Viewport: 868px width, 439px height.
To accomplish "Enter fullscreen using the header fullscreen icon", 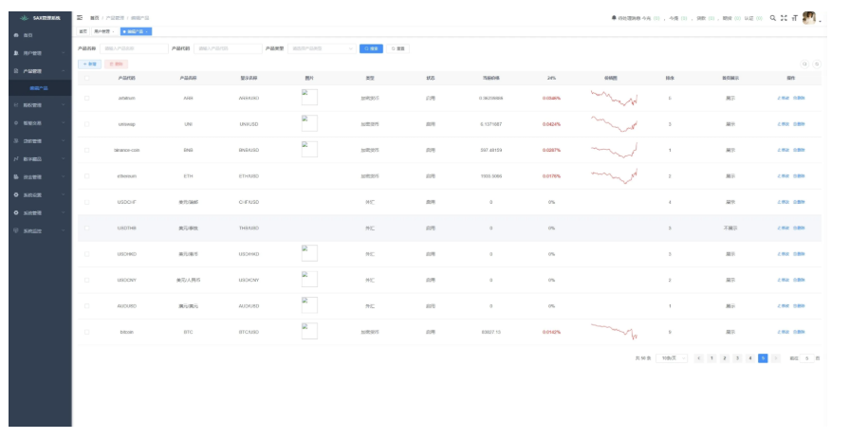I will point(784,17).
